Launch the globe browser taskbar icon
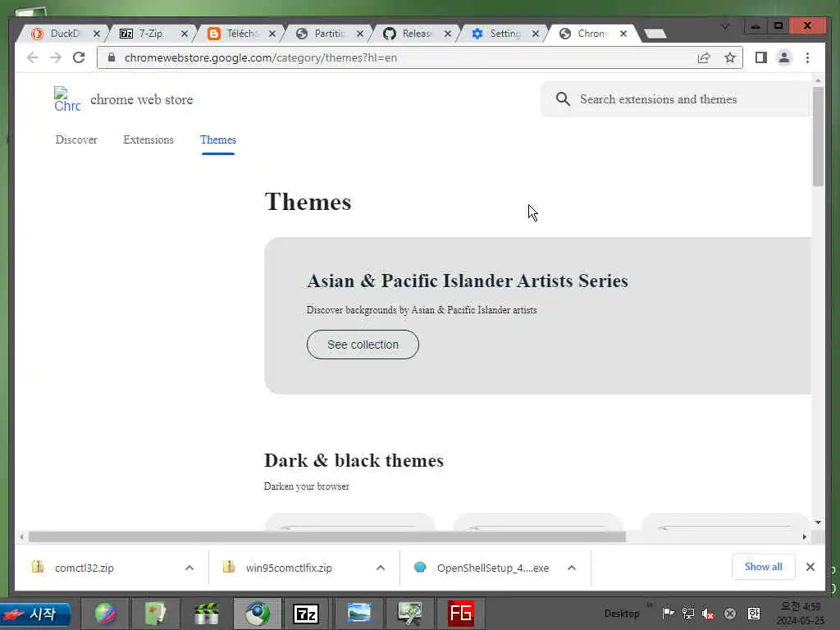The height and width of the screenshot is (630, 840). tap(106, 614)
